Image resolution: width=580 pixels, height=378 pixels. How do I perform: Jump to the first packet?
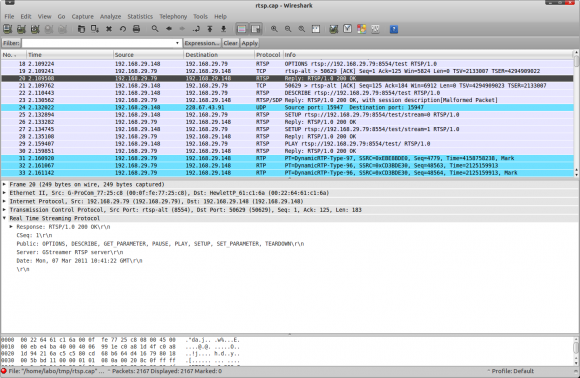[x=210, y=29]
